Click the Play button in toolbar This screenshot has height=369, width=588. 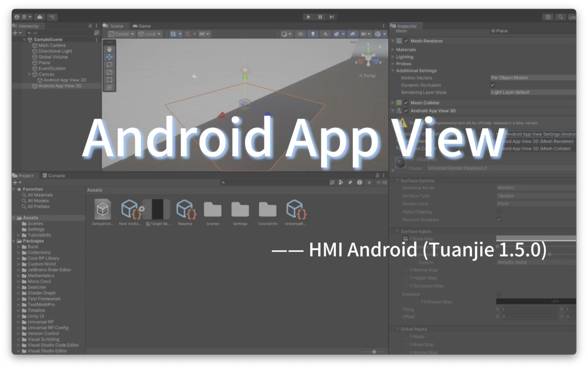point(308,17)
